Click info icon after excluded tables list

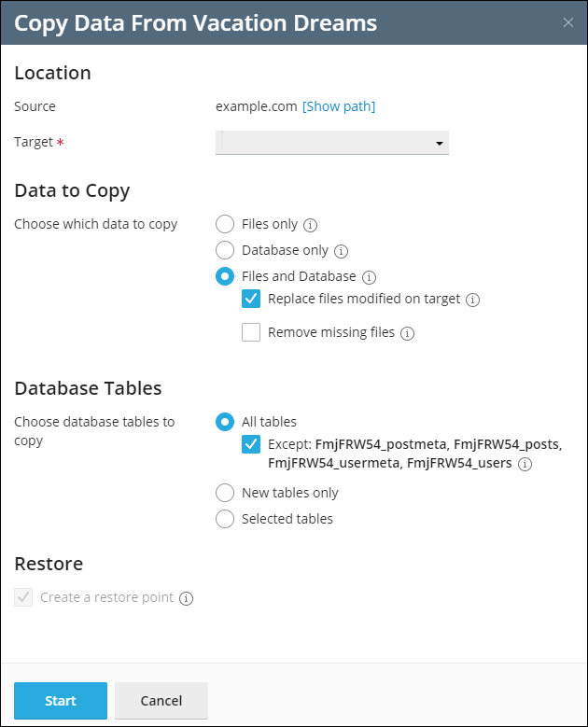click(525, 464)
